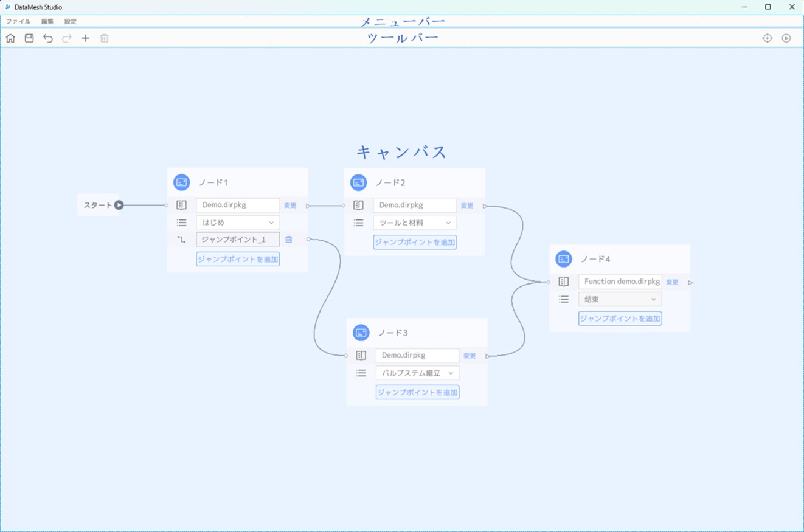Click ジャンプポイントを追加 in ノード3
The image size is (804, 532).
(417, 392)
